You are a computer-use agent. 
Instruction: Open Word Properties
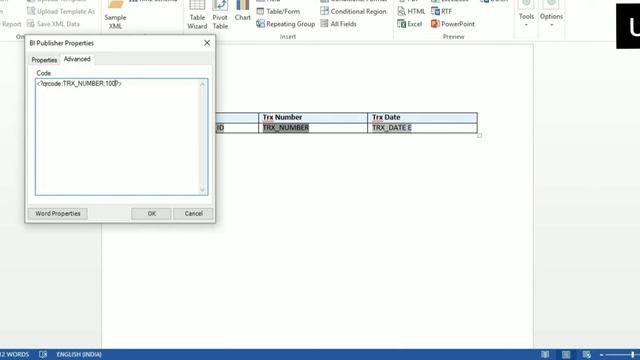click(58, 213)
